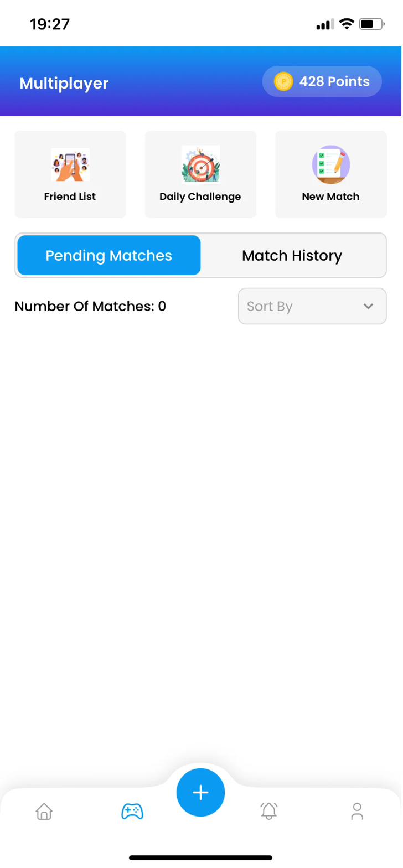Click the New Match label
The width and height of the screenshot is (403, 868).
click(331, 197)
